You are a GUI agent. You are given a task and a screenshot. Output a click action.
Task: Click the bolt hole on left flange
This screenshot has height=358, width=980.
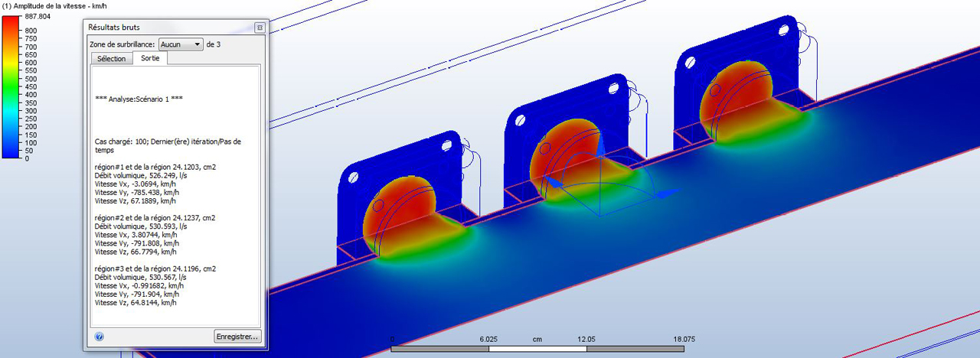pyautogui.click(x=354, y=177)
